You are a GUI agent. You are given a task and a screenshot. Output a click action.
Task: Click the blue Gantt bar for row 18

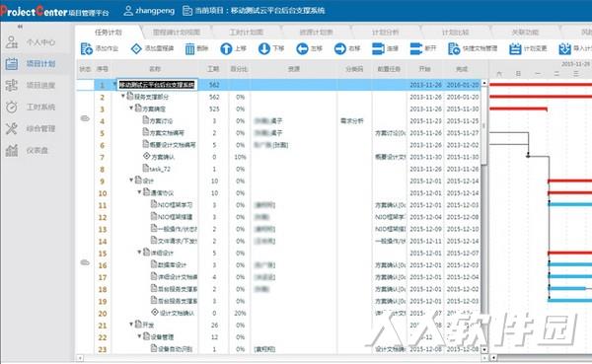(x=567, y=288)
